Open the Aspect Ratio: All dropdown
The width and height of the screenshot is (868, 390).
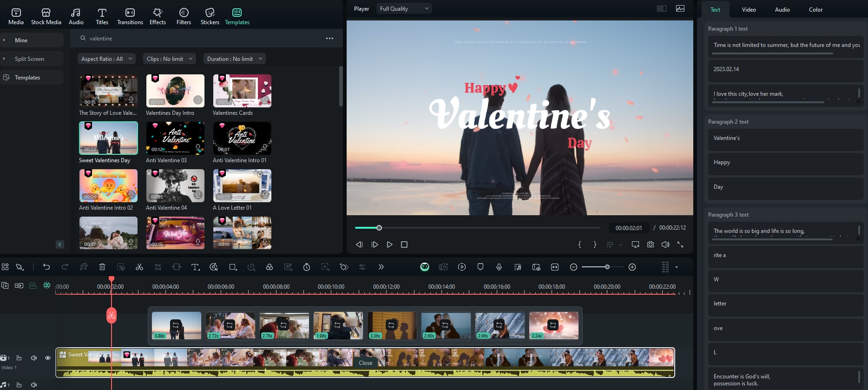click(106, 59)
